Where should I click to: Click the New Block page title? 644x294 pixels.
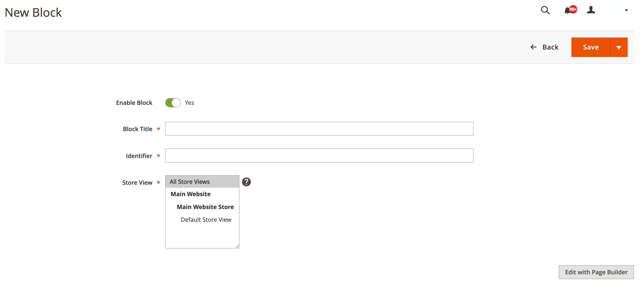[x=33, y=12]
